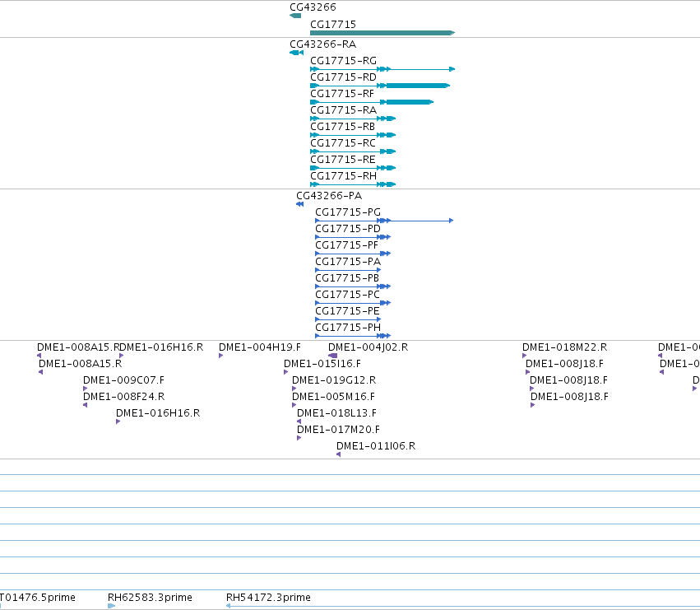Select the CG17715-PG CDS label
The width and height of the screenshot is (700, 610).
point(348,212)
